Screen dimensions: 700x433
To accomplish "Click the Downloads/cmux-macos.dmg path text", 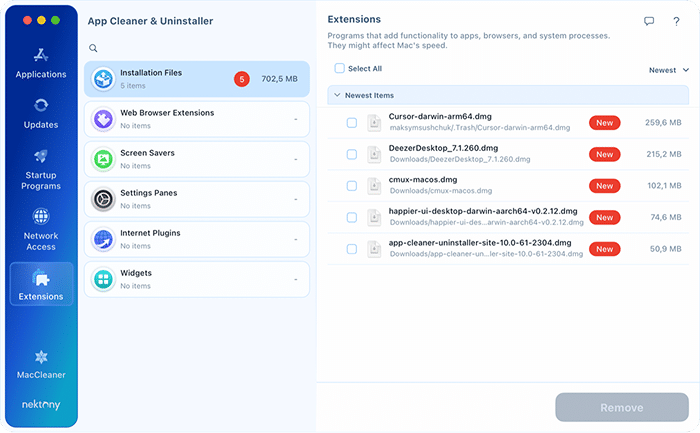I will pos(441,191).
